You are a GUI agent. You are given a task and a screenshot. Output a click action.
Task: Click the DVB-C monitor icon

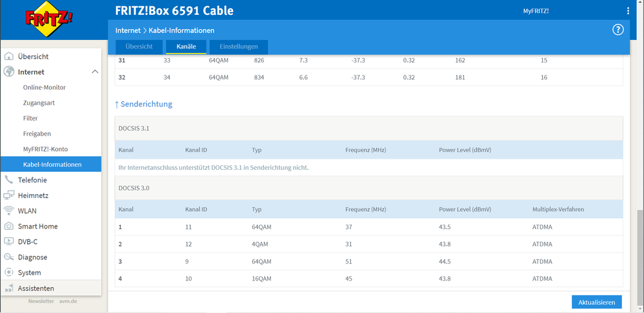[9, 241]
